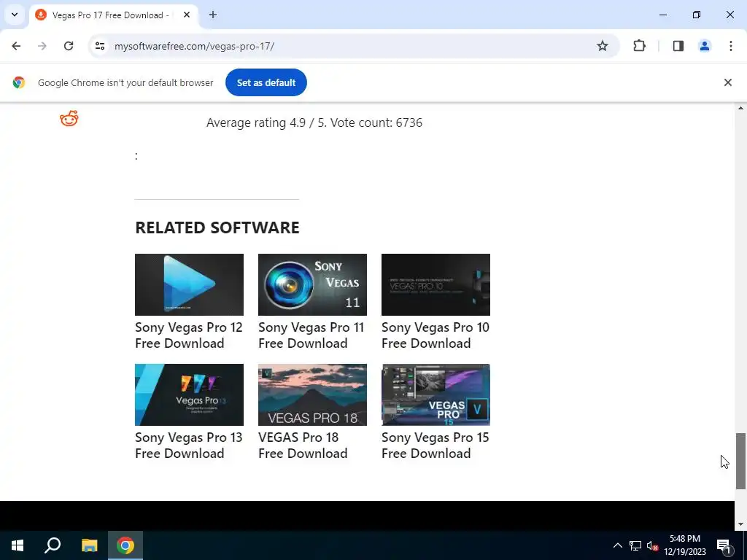Screen dimensions: 747x560
Task: Reload the page with the refresh icon
Action: [69, 46]
